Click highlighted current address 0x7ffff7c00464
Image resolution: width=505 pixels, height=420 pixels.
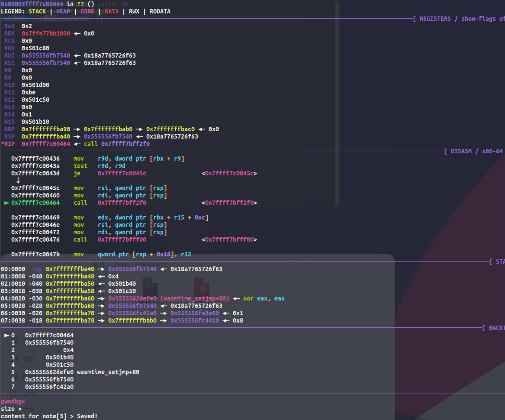pos(35,203)
